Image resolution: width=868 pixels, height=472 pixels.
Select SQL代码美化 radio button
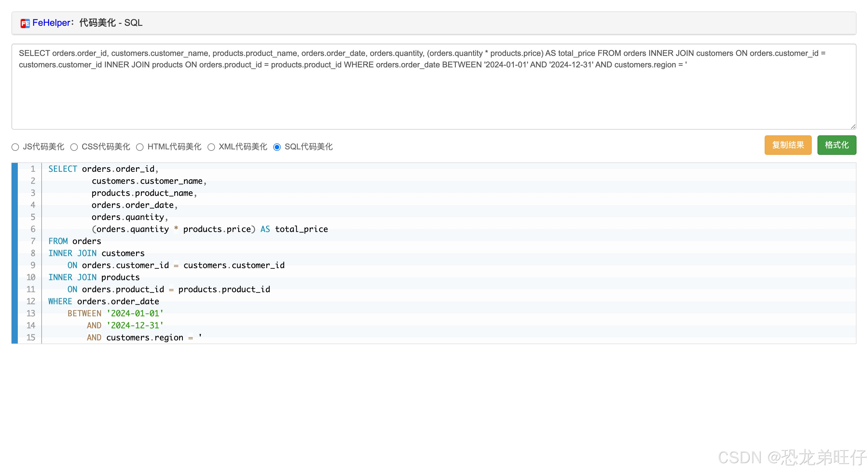(x=277, y=147)
